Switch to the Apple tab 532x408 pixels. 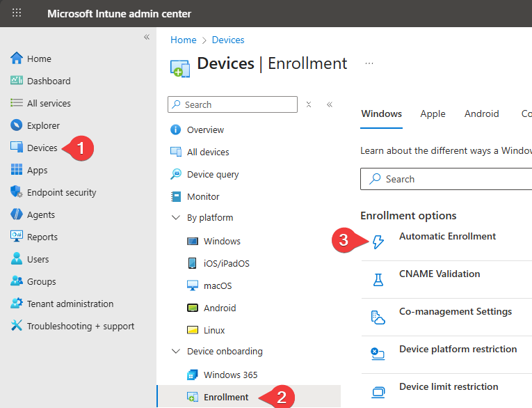433,113
